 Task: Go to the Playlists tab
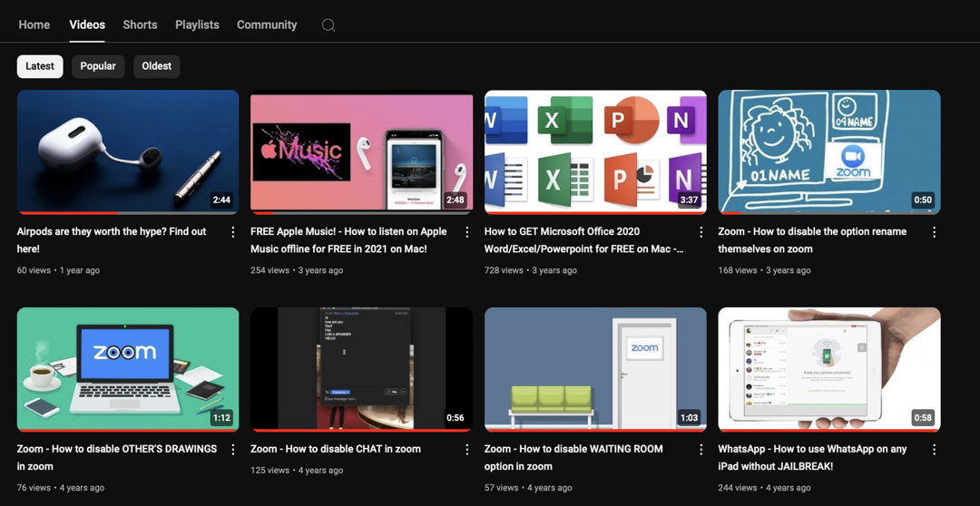(x=197, y=24)
